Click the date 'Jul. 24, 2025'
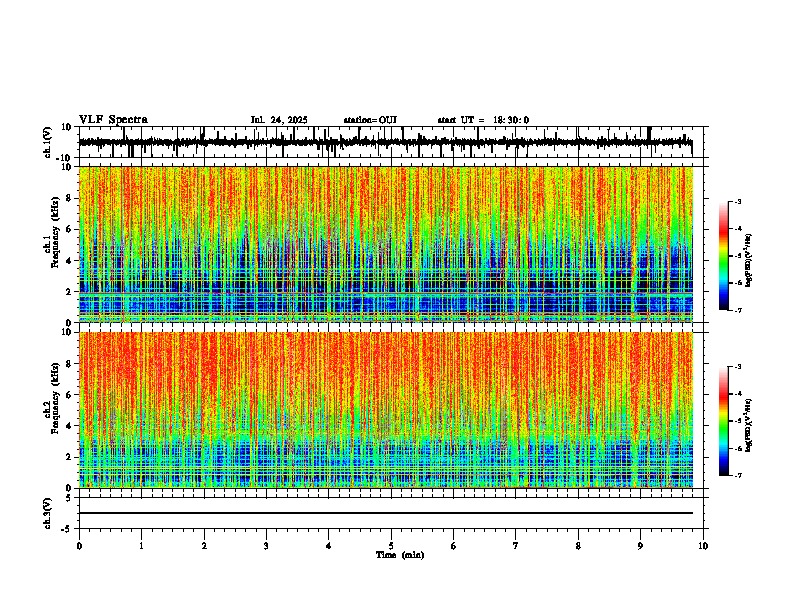Screen dimensions: 792x612 click(x=279, y=120)
